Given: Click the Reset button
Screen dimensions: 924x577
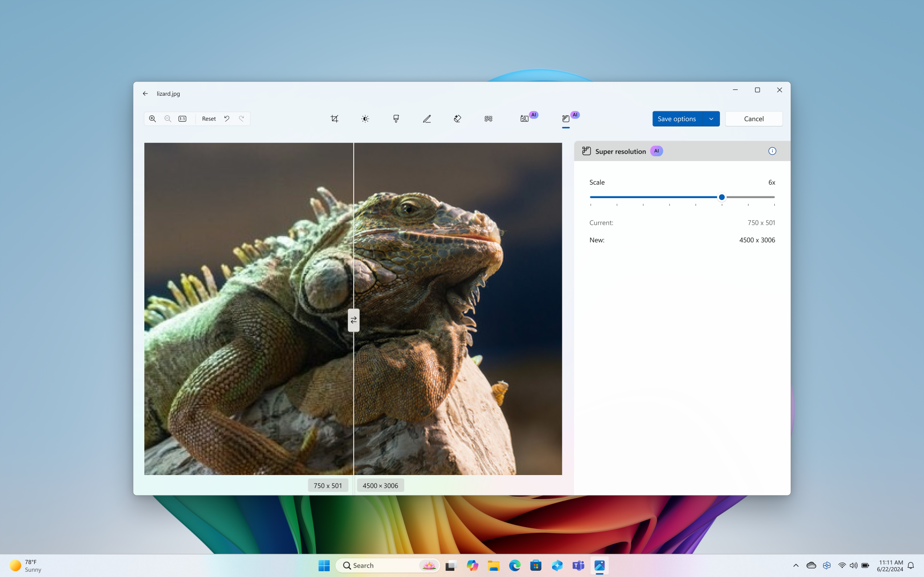Looking at the screenshot, I should 209,118.
